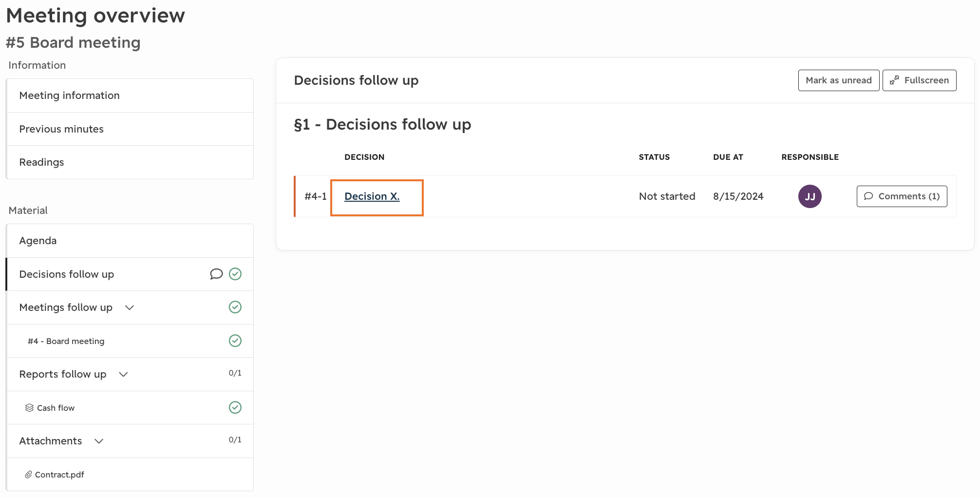Select Previous minutes in the sidebar
Image resolution: width=980 pixels, height=498 pixels.
(130, 129)
